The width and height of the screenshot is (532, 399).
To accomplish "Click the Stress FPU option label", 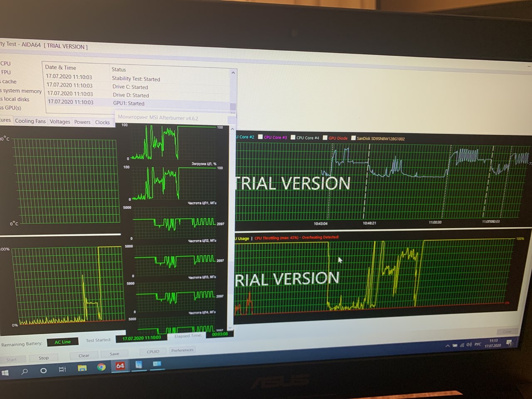I will coord(5,72).
